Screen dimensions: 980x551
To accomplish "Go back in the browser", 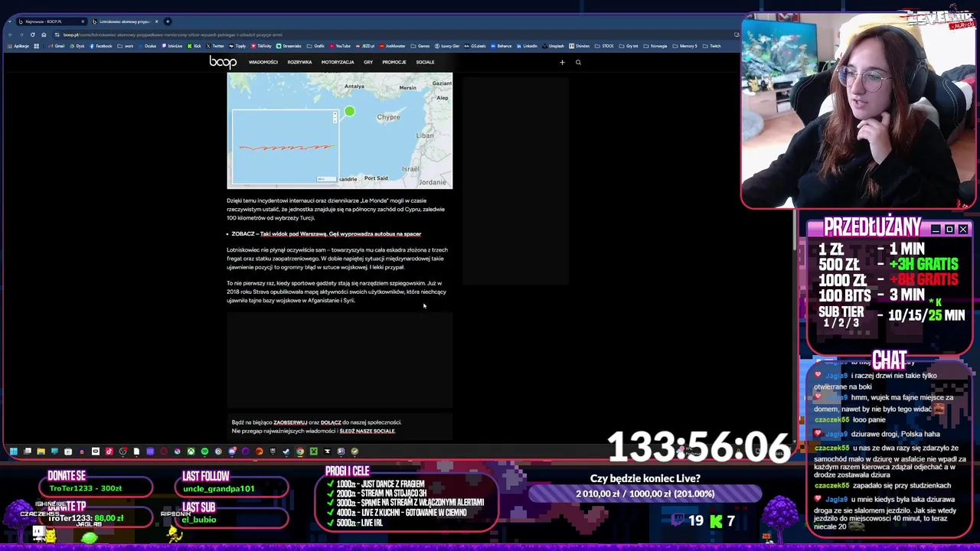I will [10, 34].
